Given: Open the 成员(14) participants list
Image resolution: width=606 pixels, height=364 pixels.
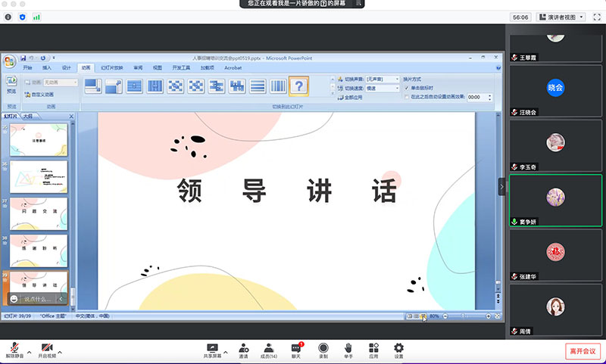Looking at the screenshot, I should click(269, 347).
